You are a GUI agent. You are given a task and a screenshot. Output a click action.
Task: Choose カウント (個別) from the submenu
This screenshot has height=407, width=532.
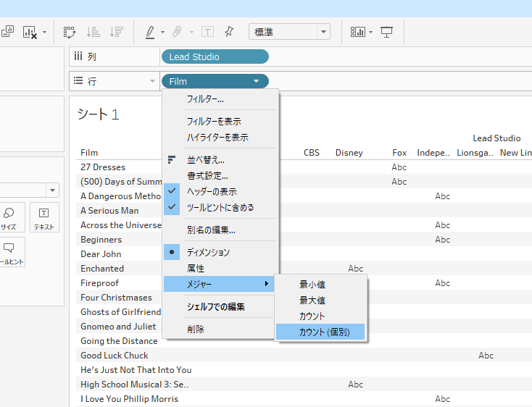[320, 332]
